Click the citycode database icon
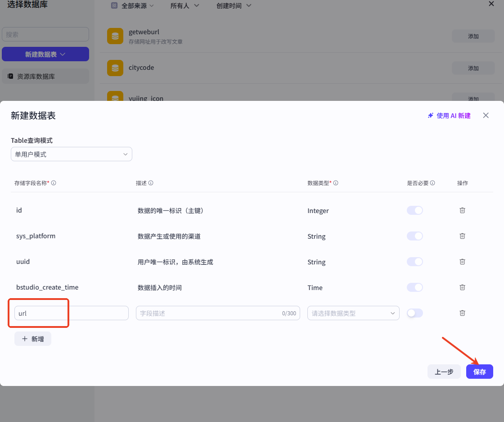Viewport: 504px width, 422px height. pyautogui.click(x=115, y=68)
